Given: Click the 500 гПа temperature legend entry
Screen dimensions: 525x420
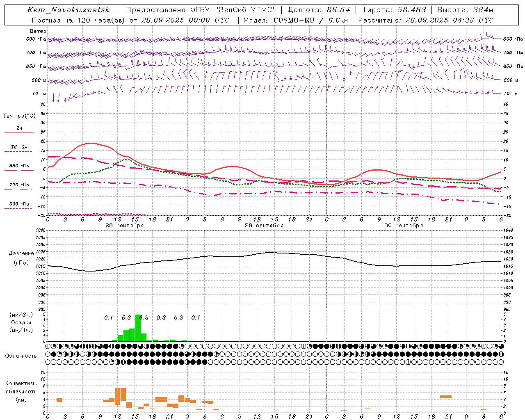Looking at the screenshot, I should tap(19, 204).
